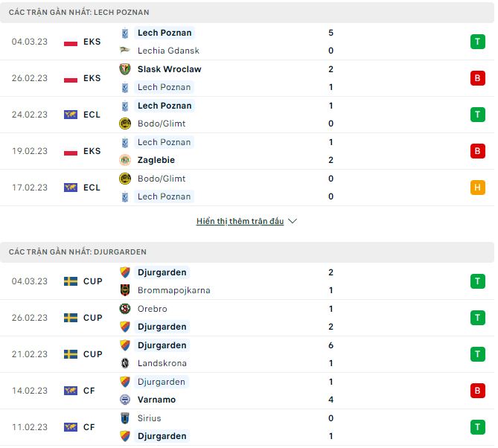Open the 'Hiển thị thêm trận đấu' link

tap(240, 222)
